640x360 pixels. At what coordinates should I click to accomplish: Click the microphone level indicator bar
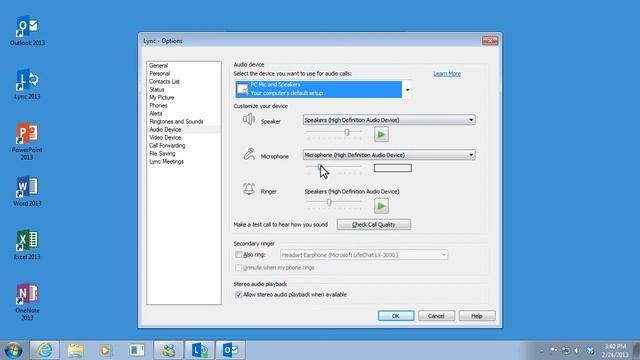[393, 168]
